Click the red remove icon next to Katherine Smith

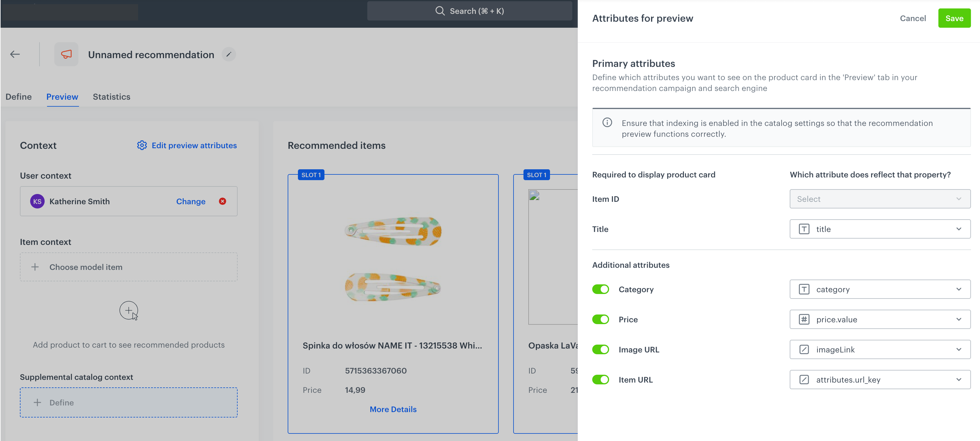tap(223, 201)
